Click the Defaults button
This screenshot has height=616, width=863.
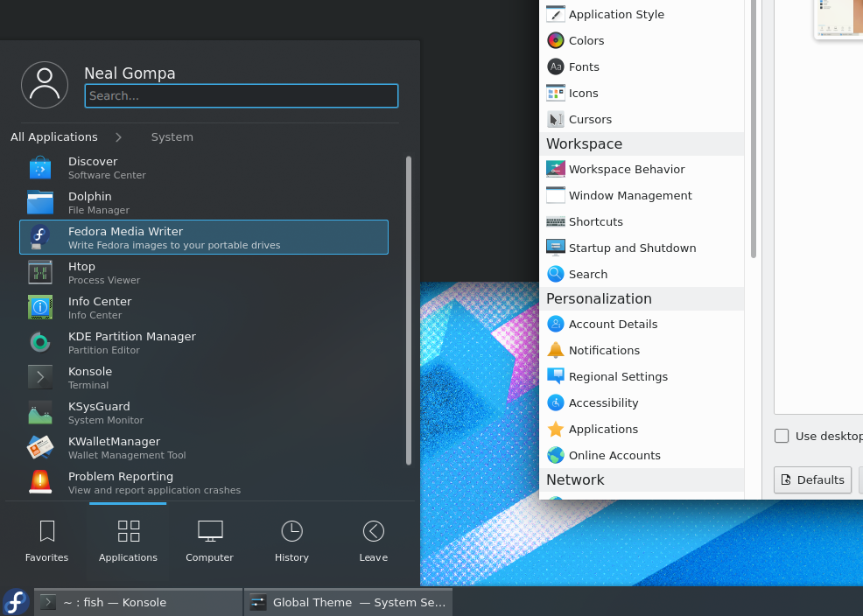(812, 479)
